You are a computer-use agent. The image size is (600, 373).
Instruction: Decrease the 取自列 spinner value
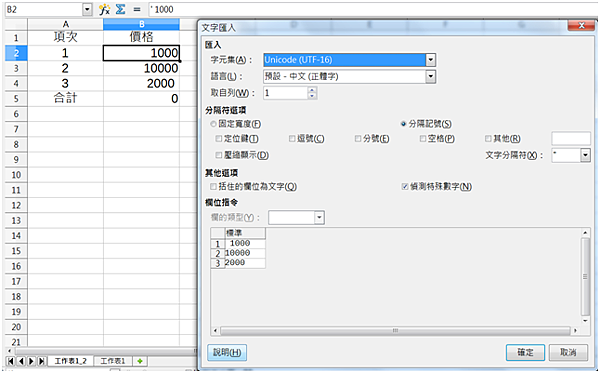[x=312, y=96]
